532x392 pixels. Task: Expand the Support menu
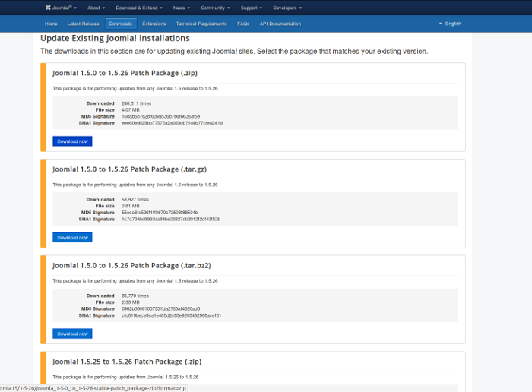pos(252,8)
